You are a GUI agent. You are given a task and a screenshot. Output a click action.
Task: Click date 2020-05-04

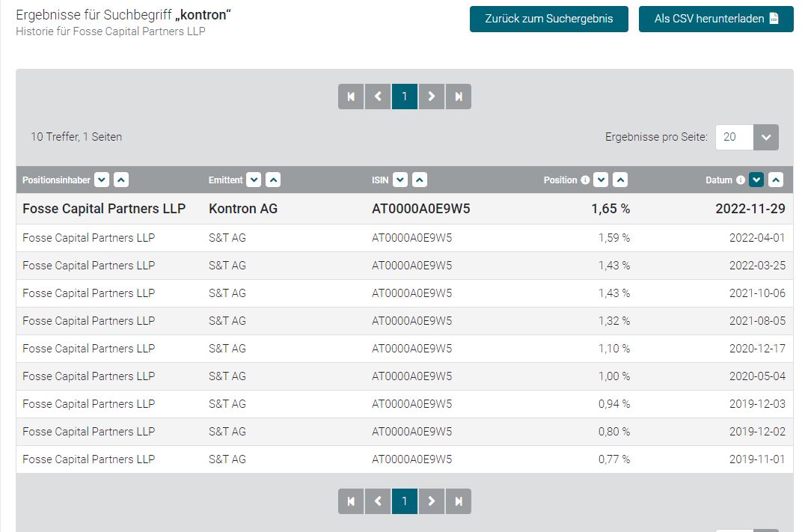point(757,376)
